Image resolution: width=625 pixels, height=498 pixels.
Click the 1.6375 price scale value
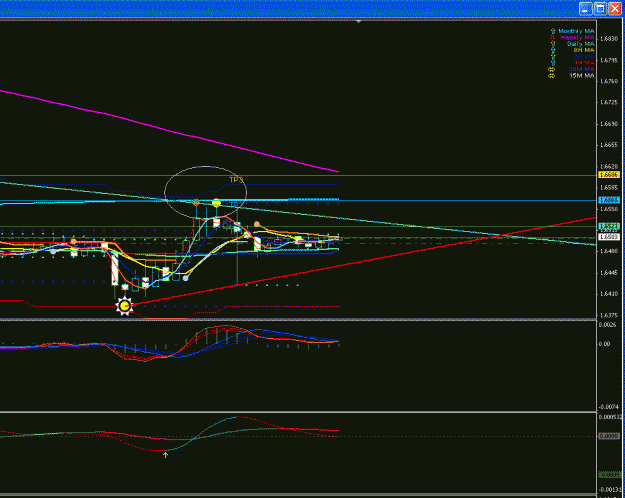(609, 315)
